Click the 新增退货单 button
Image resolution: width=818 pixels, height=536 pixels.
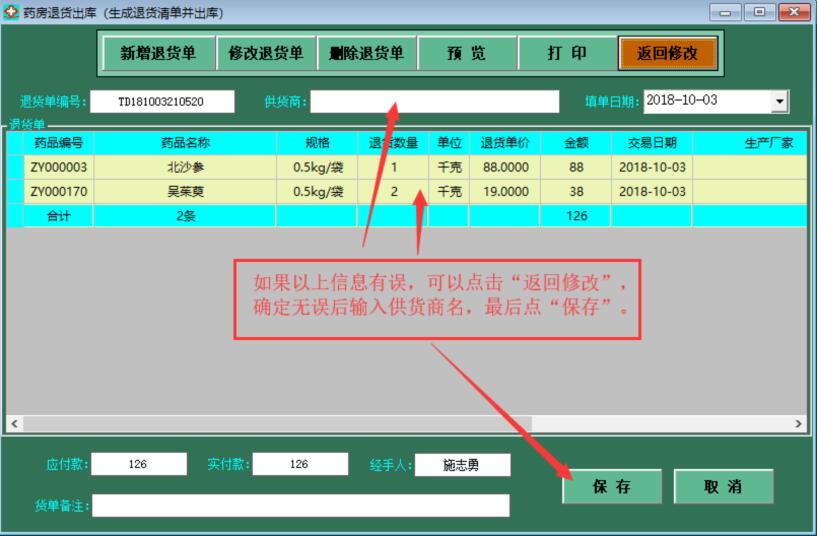(158, 54)
